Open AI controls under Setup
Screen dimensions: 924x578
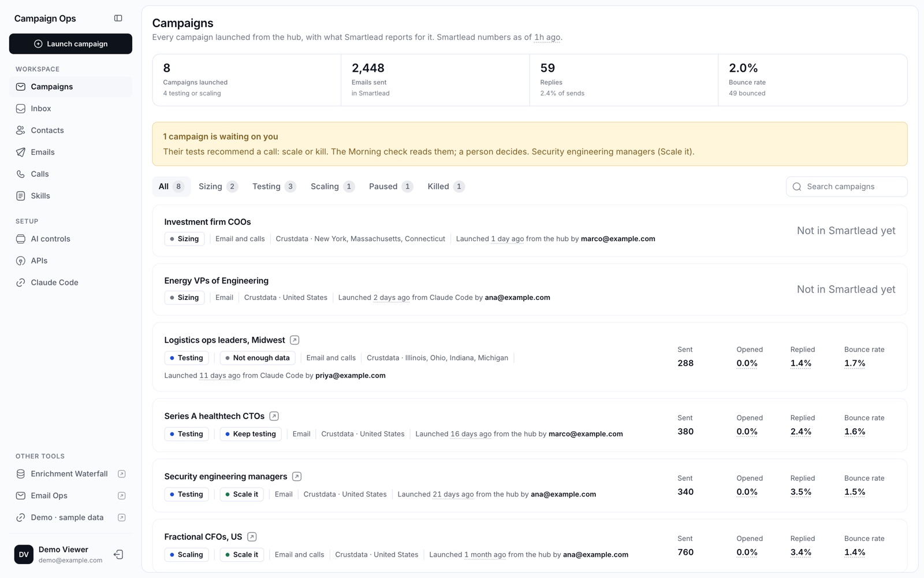point(70,239)
